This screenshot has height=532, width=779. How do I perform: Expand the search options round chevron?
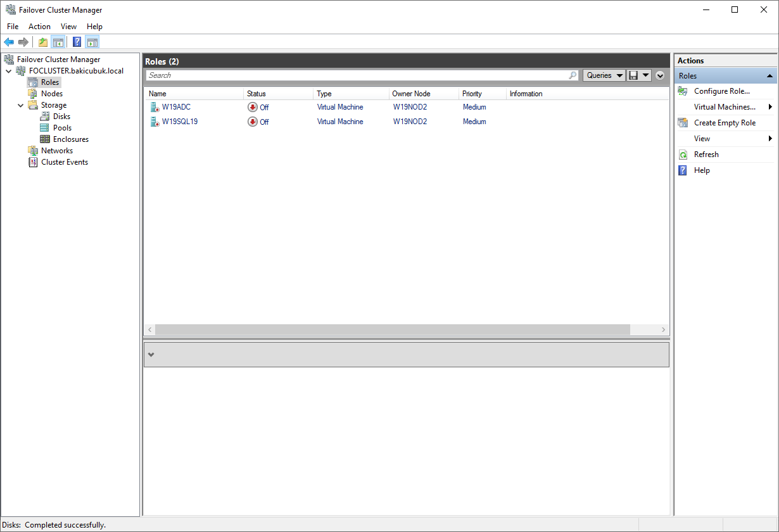pos(660,75)
